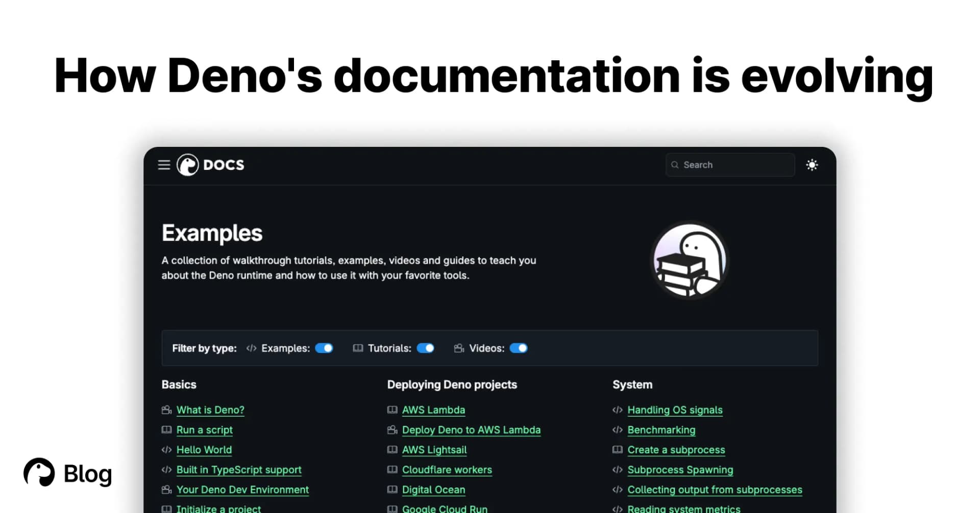Click the book icon beside AWS Lambda
The width and height of the screenshot is (980, 513).
tap(392, 409)
